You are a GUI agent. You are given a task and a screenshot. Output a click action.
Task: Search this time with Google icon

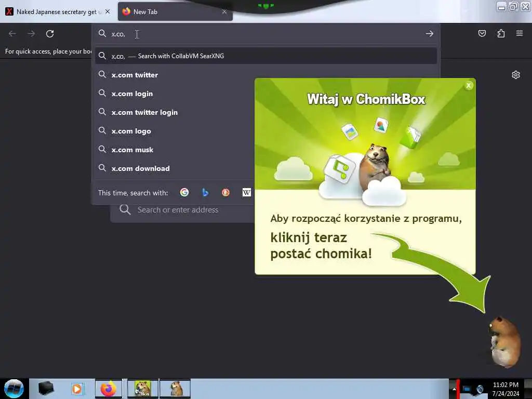click(184, 192)
